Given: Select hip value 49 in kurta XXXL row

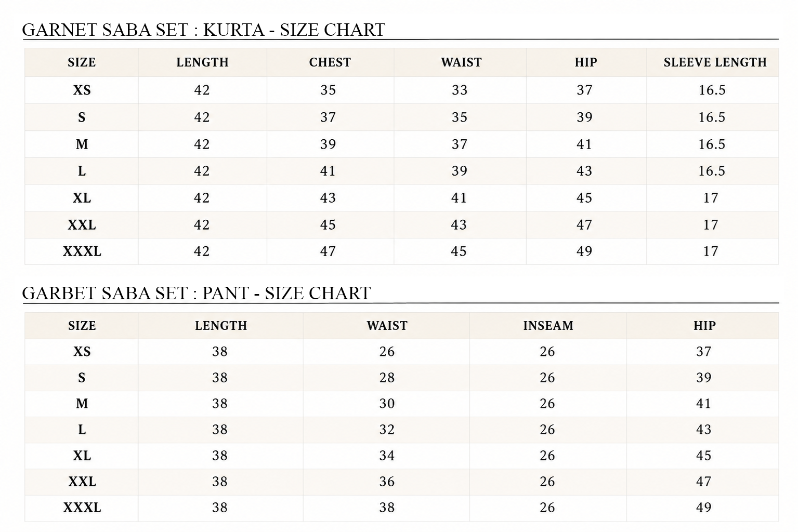Looking at the screenshot, I should [584, 251].
